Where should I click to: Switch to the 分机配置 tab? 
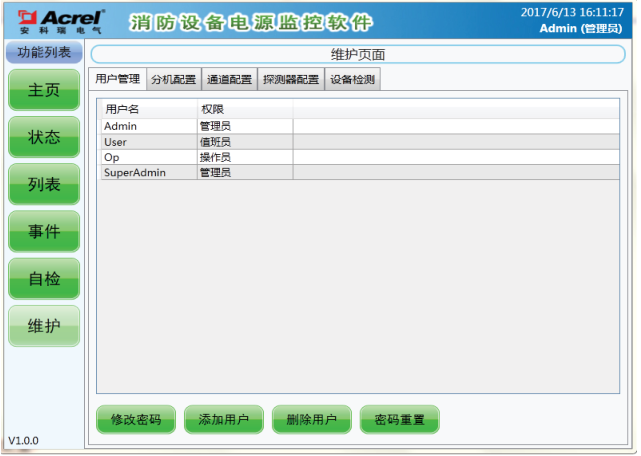173,79
